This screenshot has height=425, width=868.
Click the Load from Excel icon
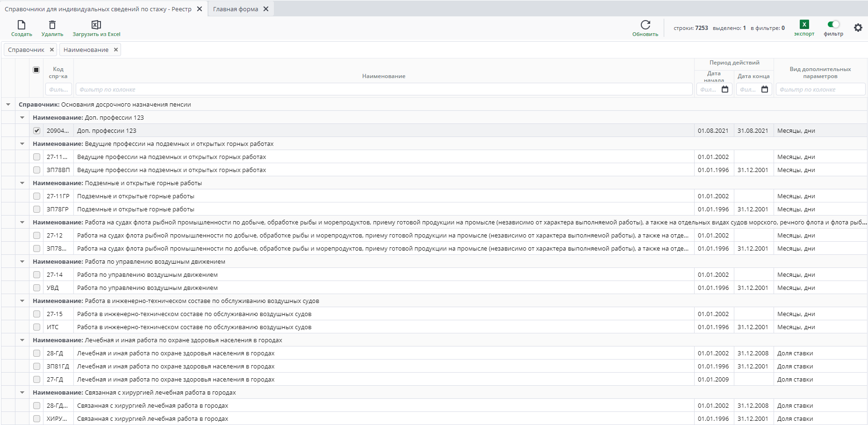(96, 25)
